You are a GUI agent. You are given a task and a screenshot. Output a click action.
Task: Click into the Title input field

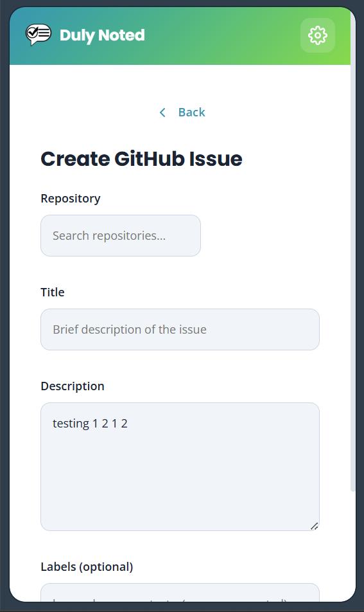pos(180,329)
